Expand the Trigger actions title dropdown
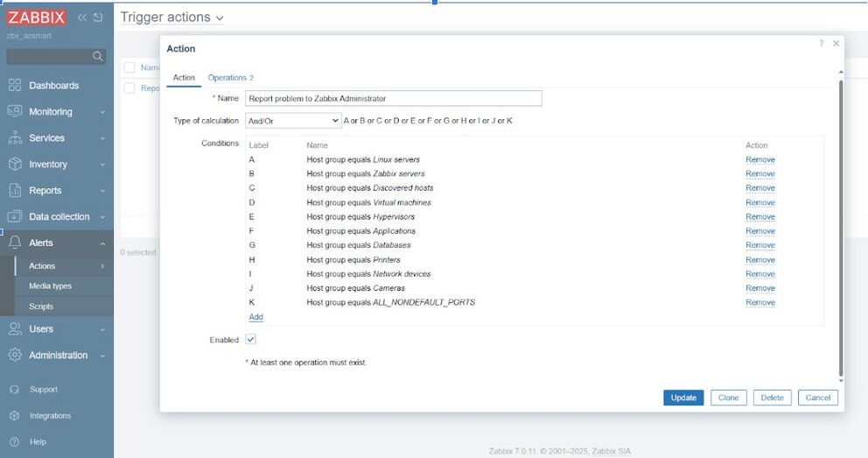This screenshot has height=458, width=868. click(x=219, y=18)
